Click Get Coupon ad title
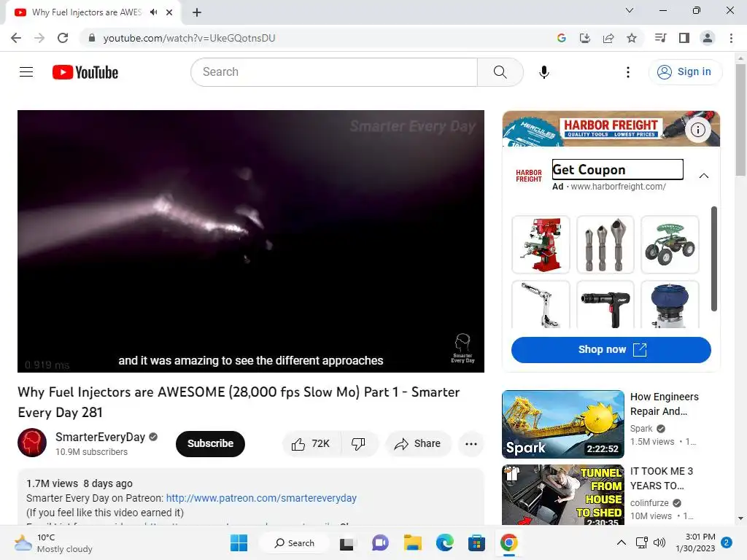Image resolution: width=747 pixels, height=560 pixels. coord(617,169)
